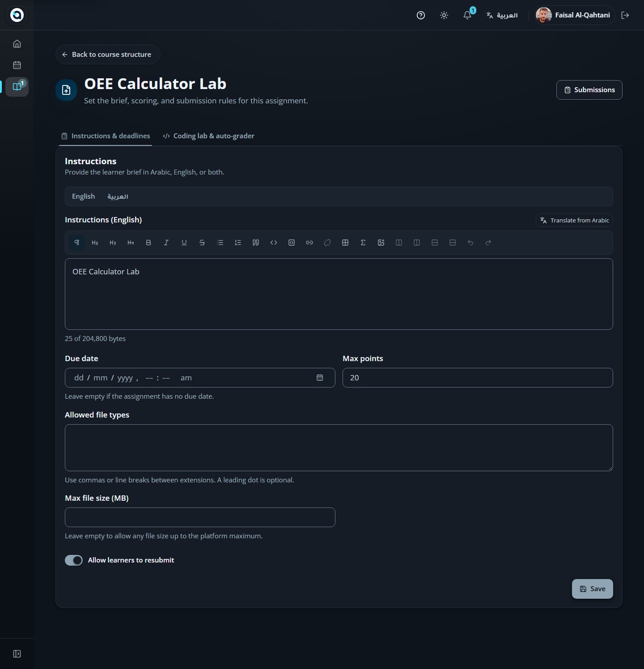Screen dimensions: 644x669
Task: Go to home in sidebar
Action: point(17,44)
